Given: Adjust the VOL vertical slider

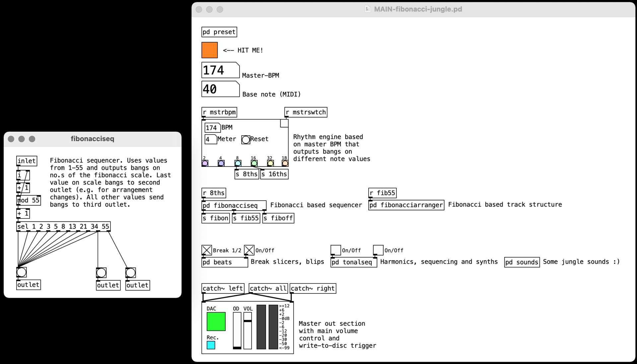Looking at the screenshot, I should [248, 331].
